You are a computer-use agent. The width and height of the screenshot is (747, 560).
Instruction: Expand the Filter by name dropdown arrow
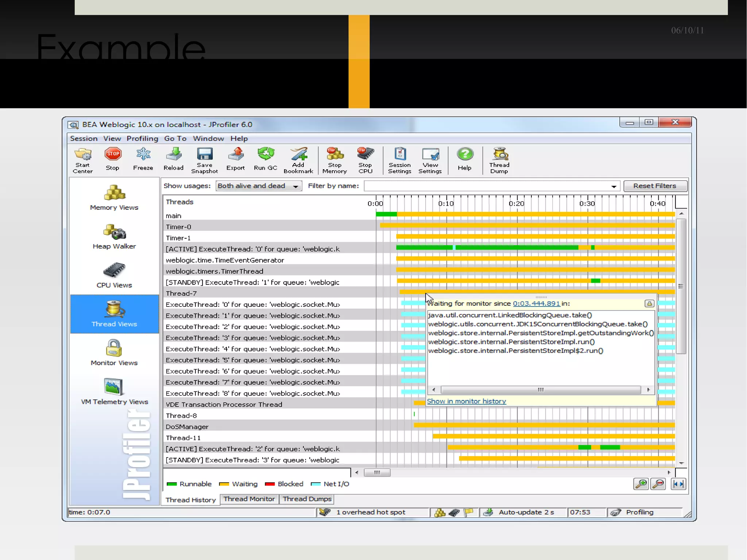[x=614, y=186]
